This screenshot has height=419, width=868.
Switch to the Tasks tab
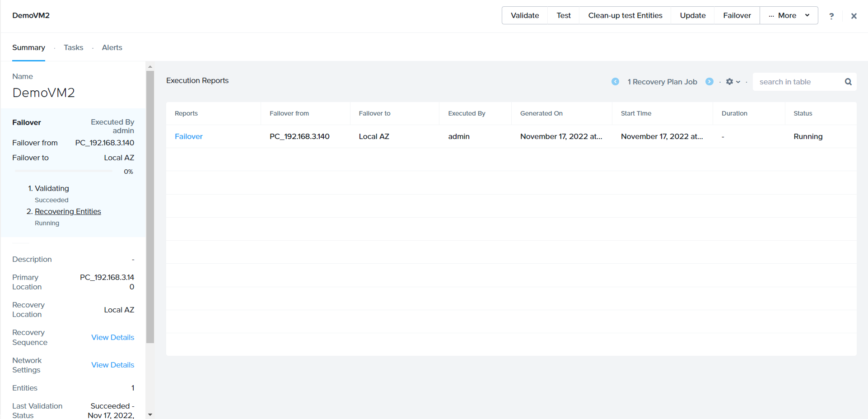point(73,47)
